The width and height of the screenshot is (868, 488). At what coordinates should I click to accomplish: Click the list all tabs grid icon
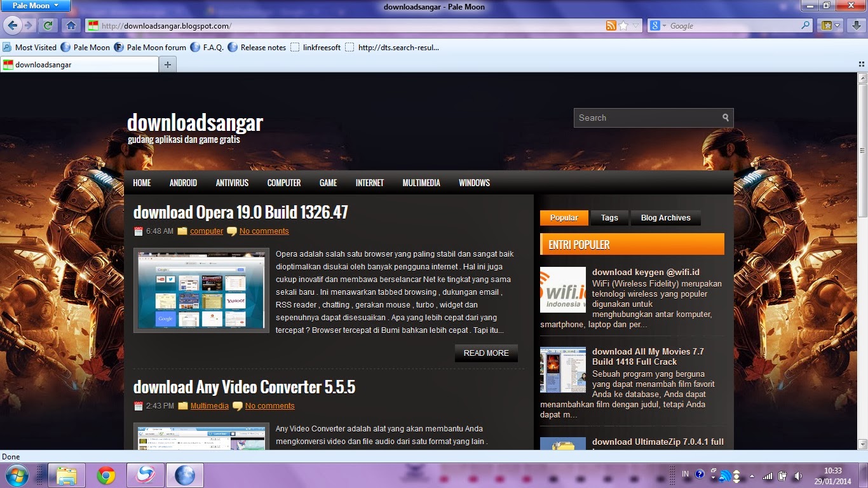[862, 64]
